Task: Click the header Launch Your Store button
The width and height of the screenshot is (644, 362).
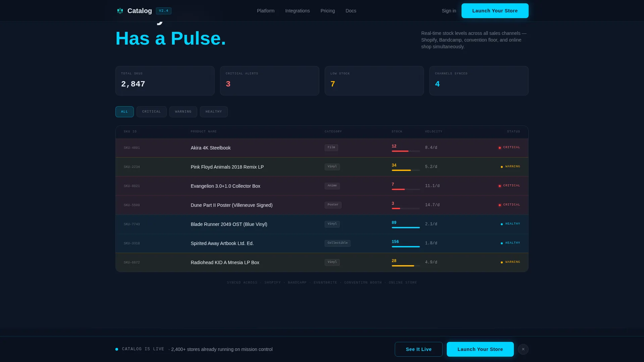Action: click(495, 11)
